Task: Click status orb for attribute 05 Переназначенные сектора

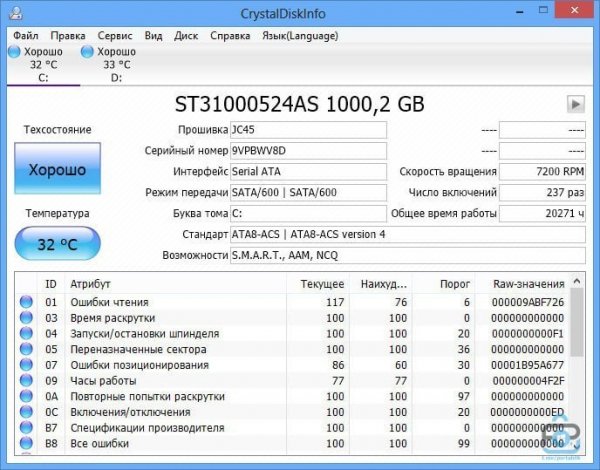Action: click(26, 349)
